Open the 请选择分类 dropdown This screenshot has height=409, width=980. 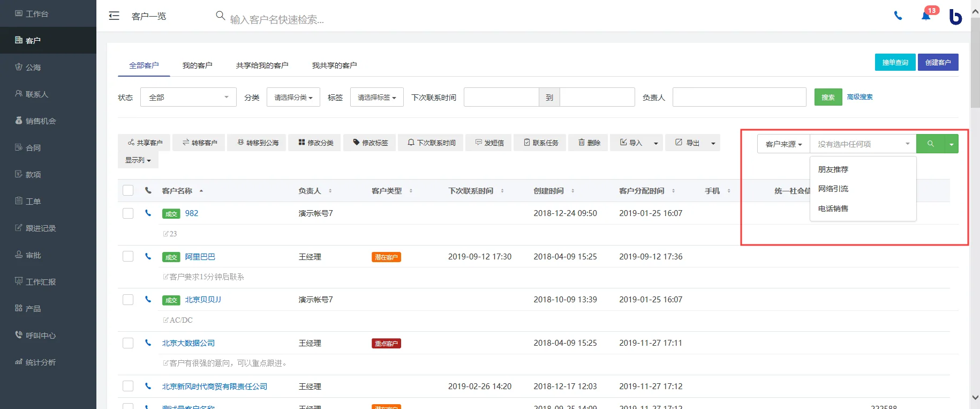coord(293,97)
